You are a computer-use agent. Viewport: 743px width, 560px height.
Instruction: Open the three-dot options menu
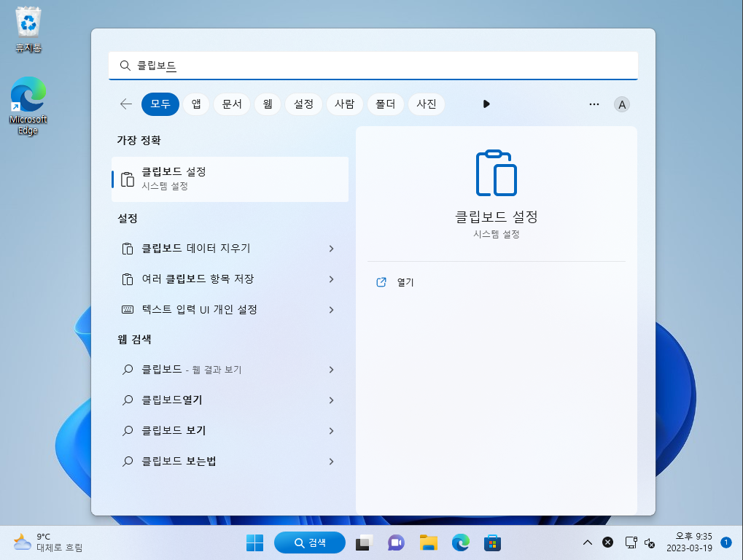594,104
